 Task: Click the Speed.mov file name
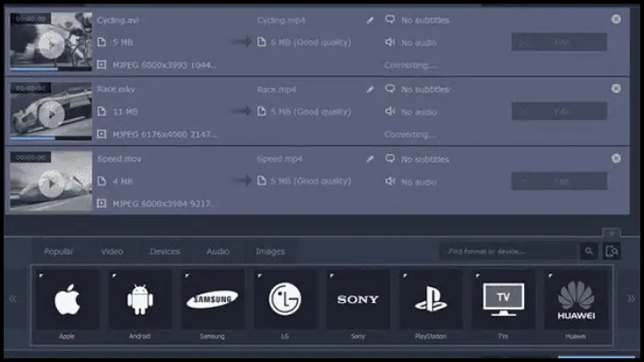pyautogui.click(x=119, y=159)
